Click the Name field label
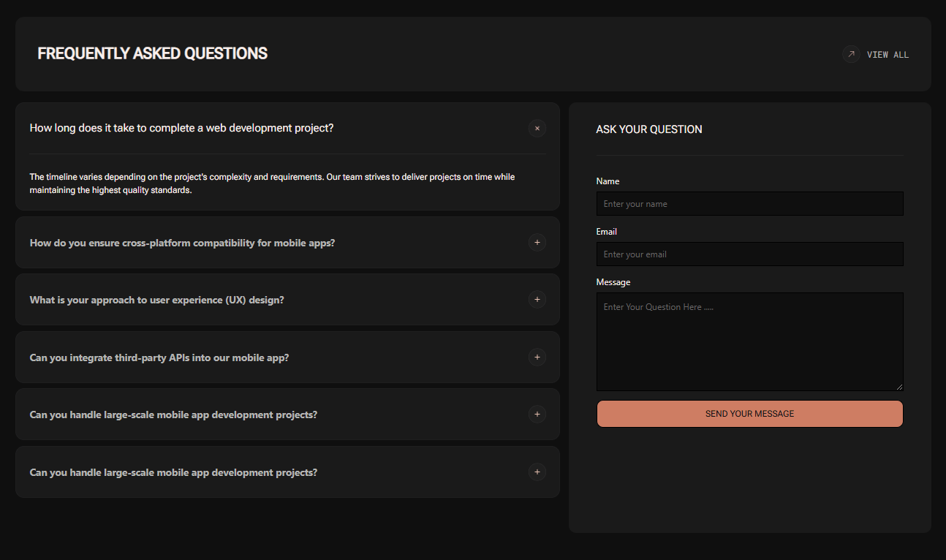Viewport: 946px width, 560px height. 608,181
